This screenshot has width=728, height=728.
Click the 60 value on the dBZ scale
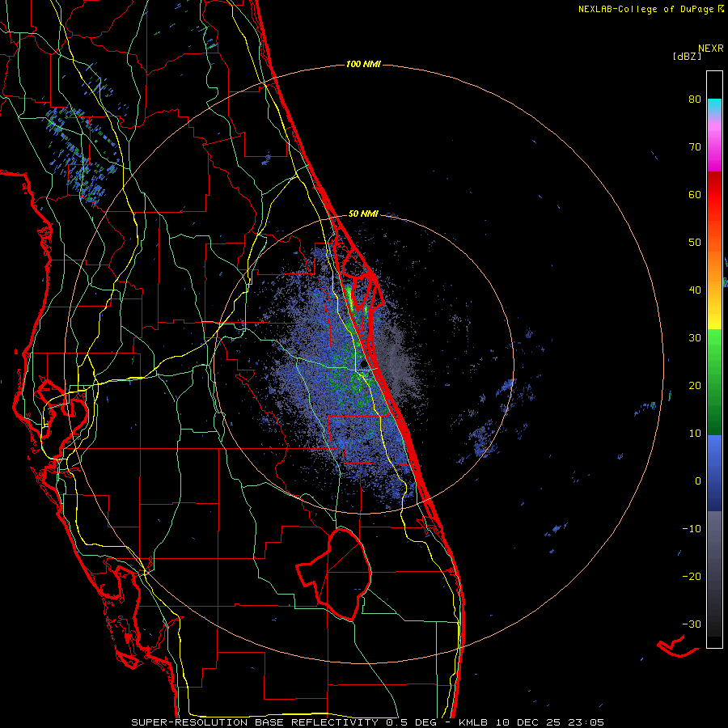(695, 194)
